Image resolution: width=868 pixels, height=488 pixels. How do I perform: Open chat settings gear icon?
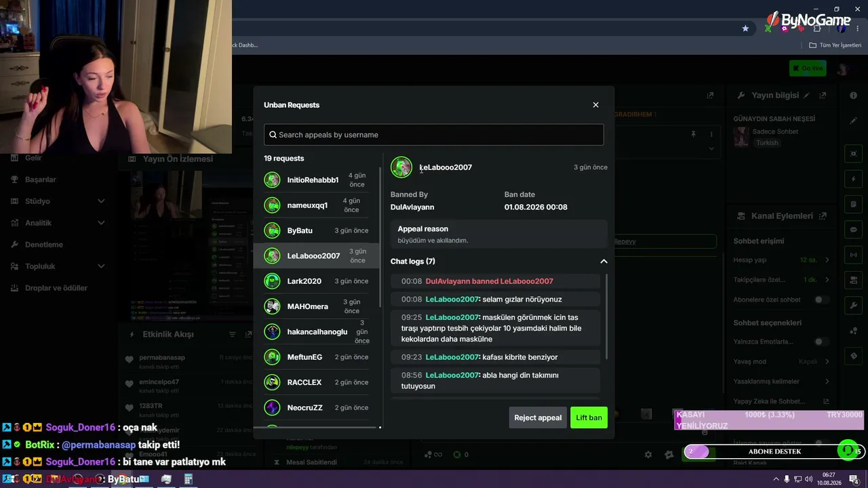(648, 455)
